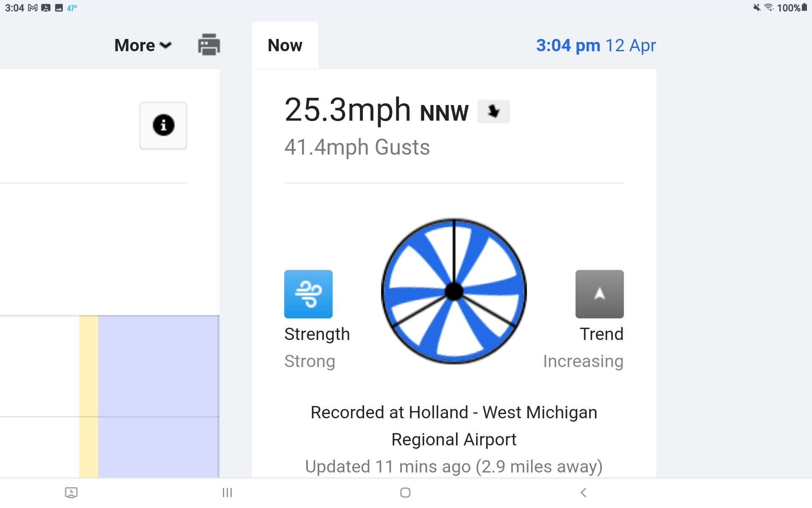Tap the blue wind Strength icon

click(308, 294)
